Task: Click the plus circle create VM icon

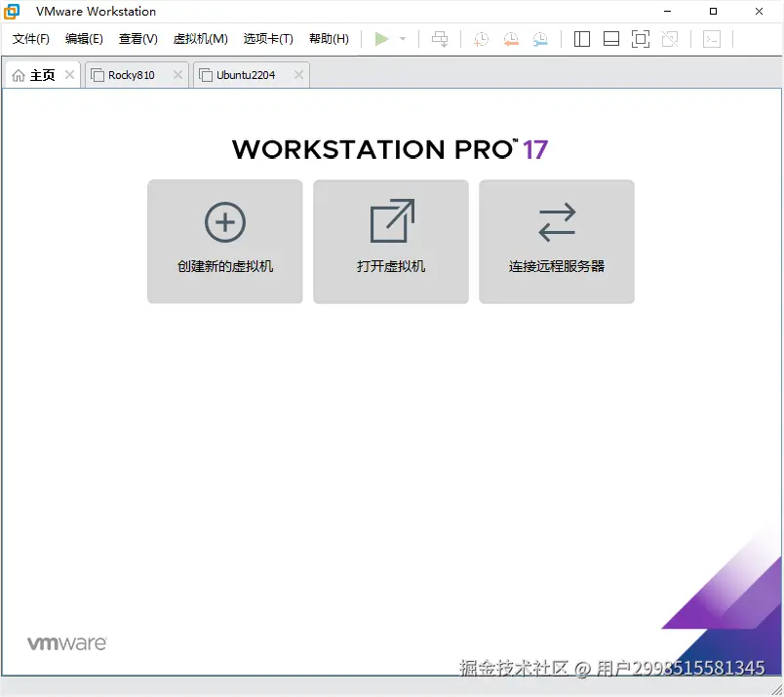Action: click(225, 222)
